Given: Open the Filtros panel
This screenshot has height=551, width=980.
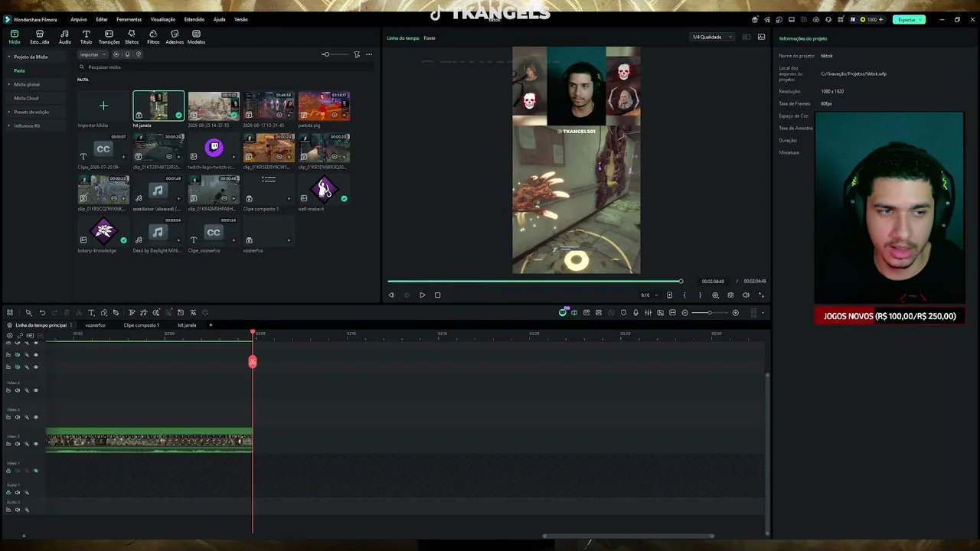Looking at the screenshot, I should pos(153,37).
